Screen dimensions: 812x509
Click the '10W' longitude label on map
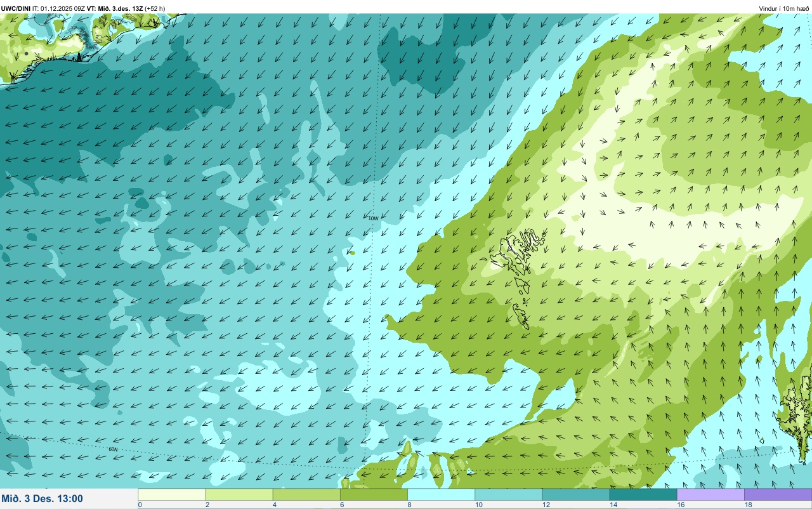373,218
